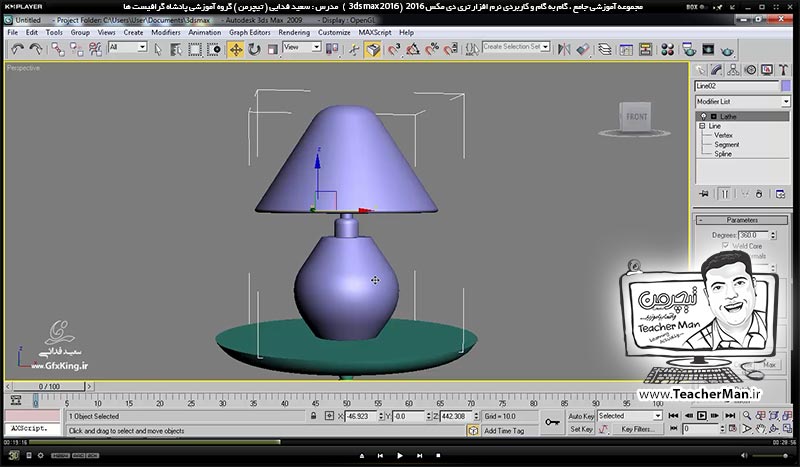The height and width of the screenshot is (467, 800).
Task: Collapse the Line tree in modifier stack
Action: tap(702, 126)
